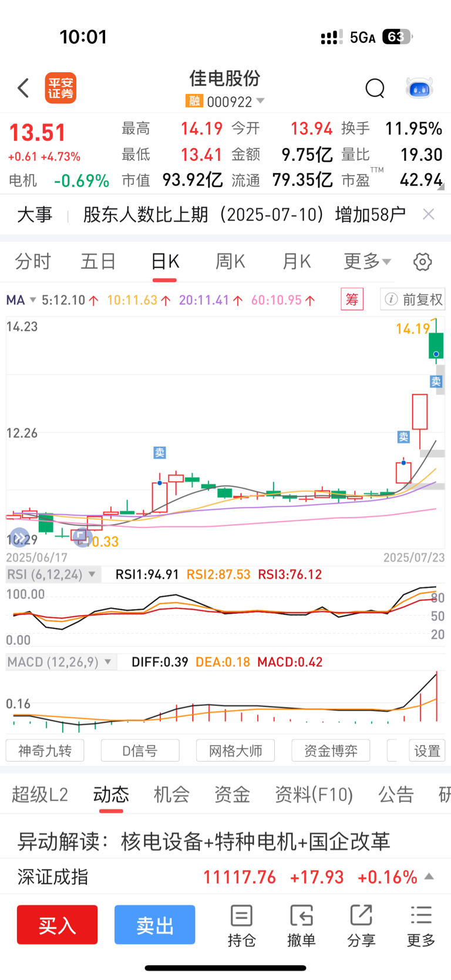Open the 更多 period dropdown
Image resolution: width=451 pixels, height=980 pixels.
click(x=367, y=261)
